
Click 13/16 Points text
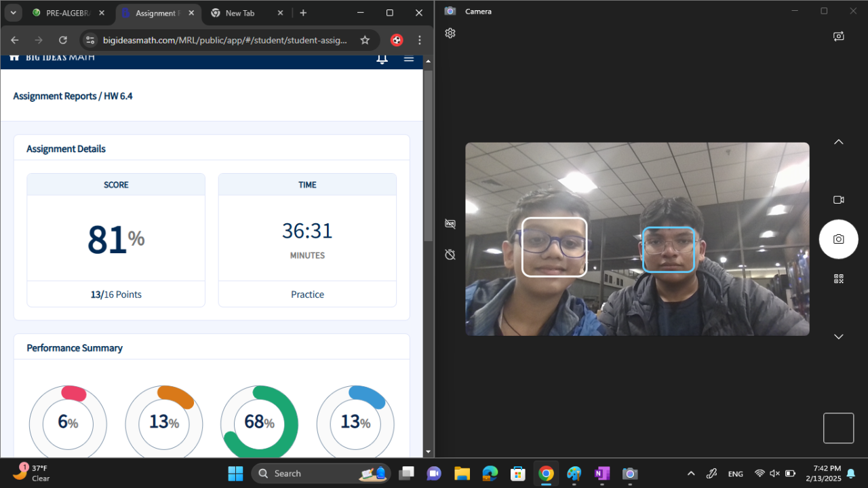[116, 295]
